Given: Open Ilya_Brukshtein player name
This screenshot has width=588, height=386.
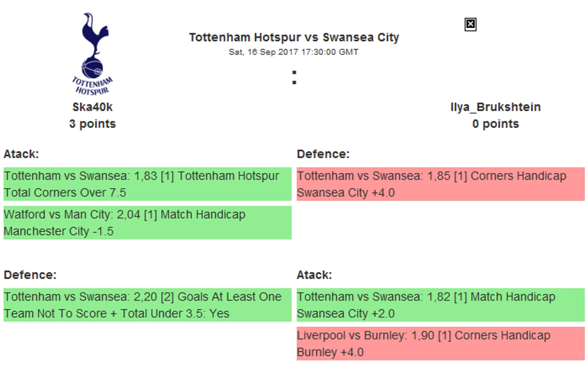Looking at the screenshot, I should [x=495, y=107].
